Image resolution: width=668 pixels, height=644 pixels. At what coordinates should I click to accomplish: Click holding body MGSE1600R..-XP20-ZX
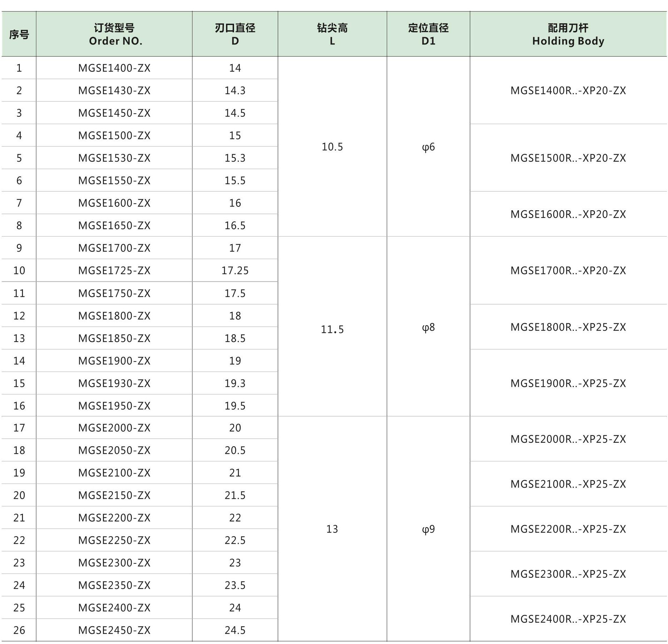click(568, 214)
